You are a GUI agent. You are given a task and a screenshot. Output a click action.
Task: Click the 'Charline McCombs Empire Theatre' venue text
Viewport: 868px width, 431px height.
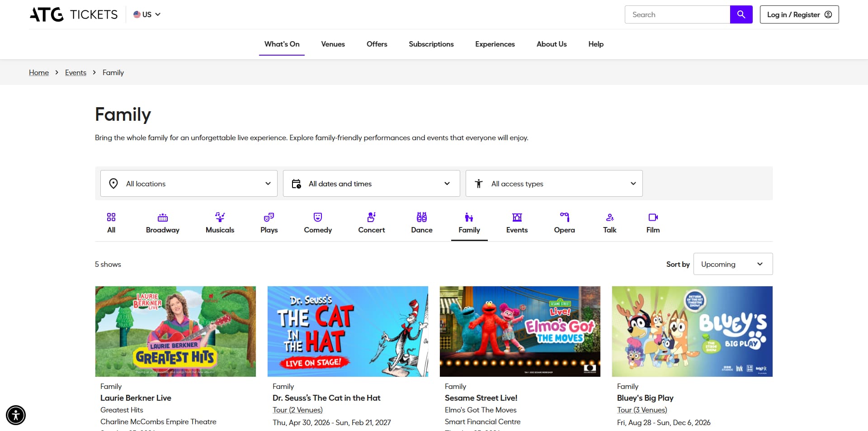(x=158, y=422)
